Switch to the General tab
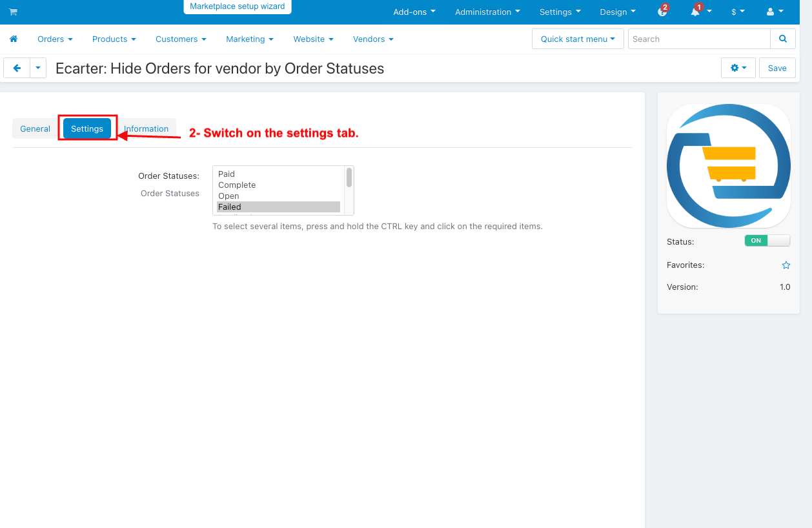812x528 pixels. tap(35, 128)
